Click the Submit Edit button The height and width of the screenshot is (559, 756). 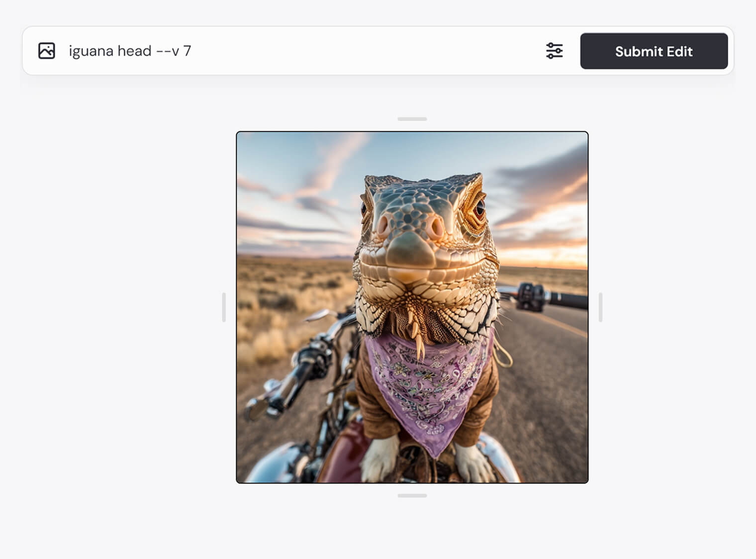pyautogui.click(x=654, y=51)
